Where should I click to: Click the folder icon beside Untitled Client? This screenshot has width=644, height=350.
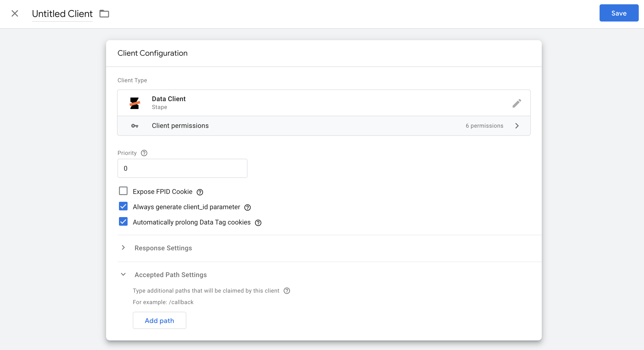[x=104, y=14]
